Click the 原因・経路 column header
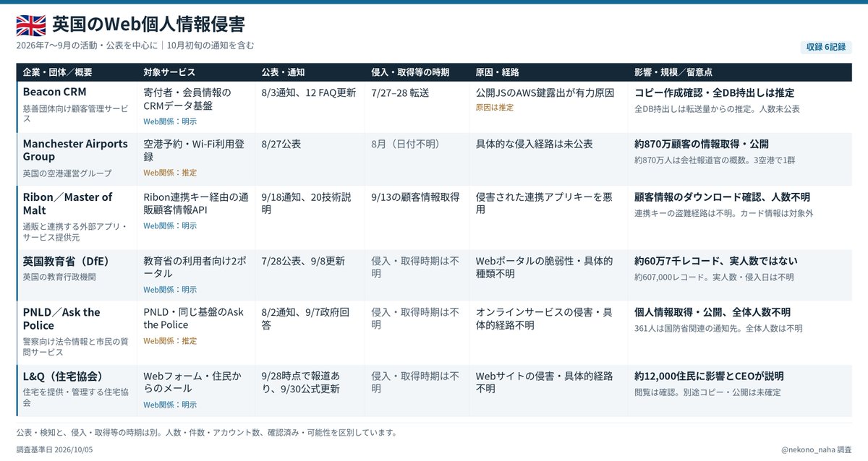This screenshot has height=461, width=868. click(x=498, y=72)
